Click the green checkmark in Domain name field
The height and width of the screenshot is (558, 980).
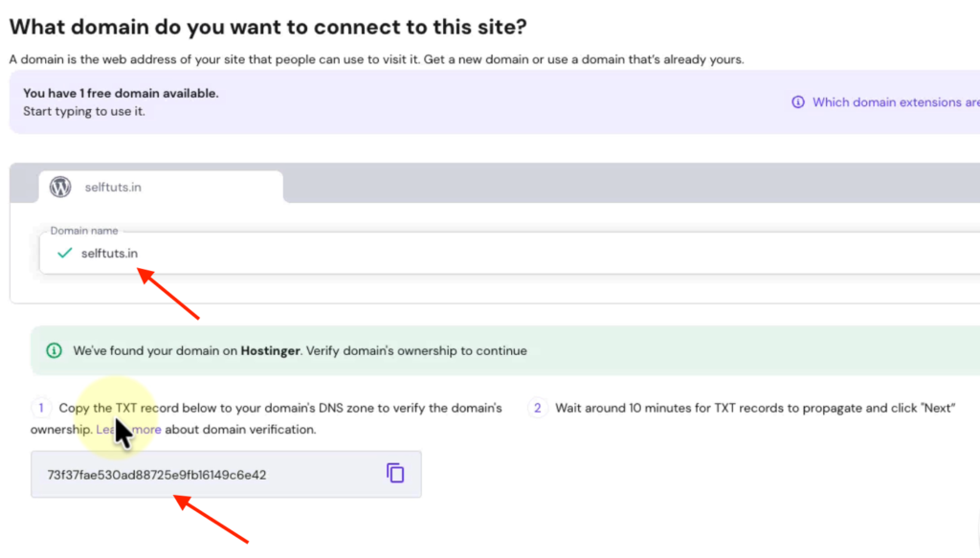pyautogui.click(x=64, y=253)
